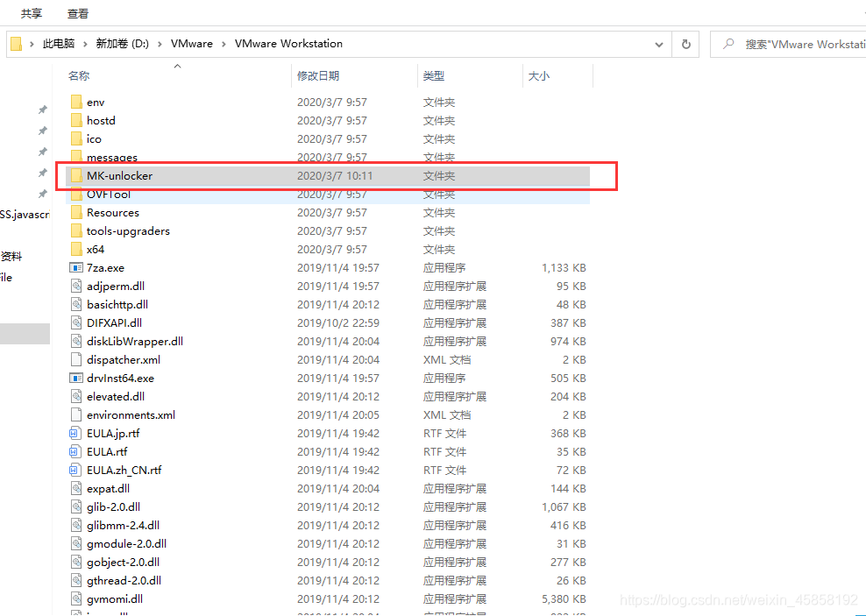Select the env folder icon

(x=77, y=103)
